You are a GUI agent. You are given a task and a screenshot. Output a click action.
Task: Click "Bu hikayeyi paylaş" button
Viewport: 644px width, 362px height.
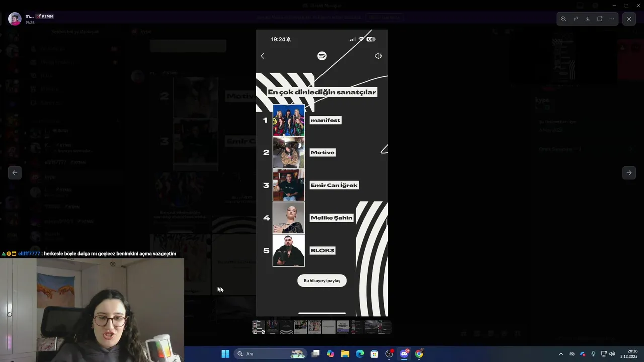(322, 281)
